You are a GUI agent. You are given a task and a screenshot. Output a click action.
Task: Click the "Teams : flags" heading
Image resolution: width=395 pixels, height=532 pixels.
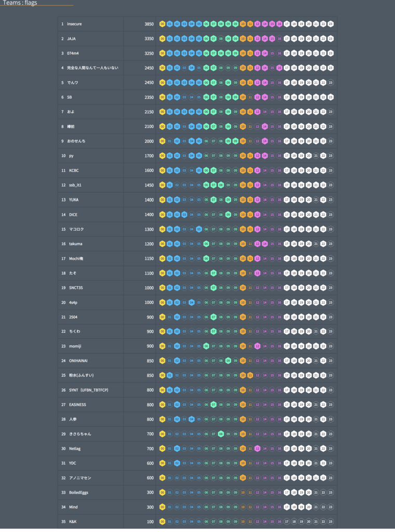coord(20,3)
